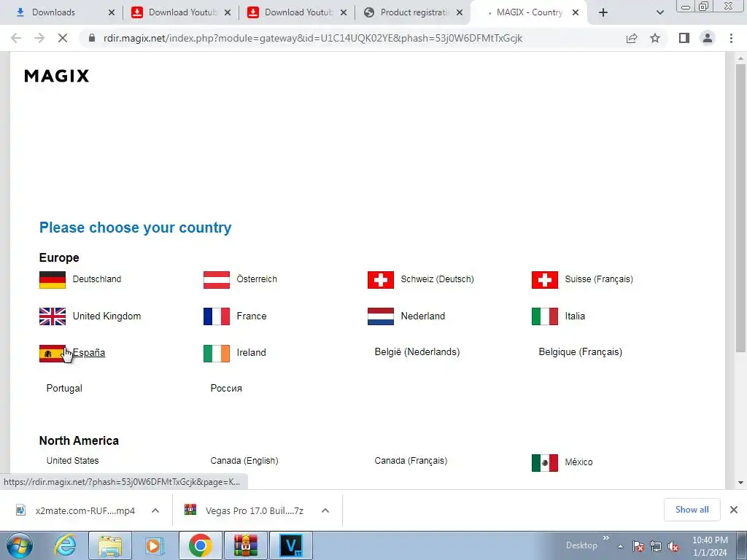Click the address bar URL
Image resolution: width=747 pixels, height=560 pixels.
(312, 38)
